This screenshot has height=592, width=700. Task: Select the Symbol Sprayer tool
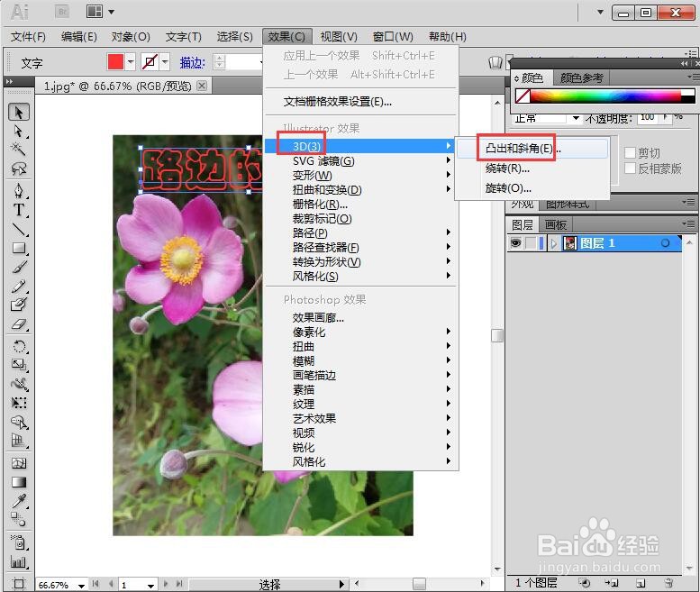[18, 542]
